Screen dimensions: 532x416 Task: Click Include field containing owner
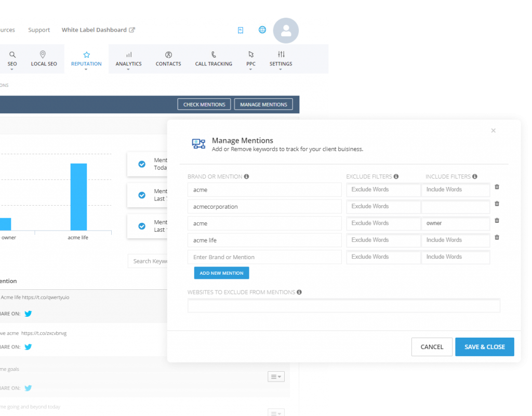pyautogui.click(x=456, y=223)
